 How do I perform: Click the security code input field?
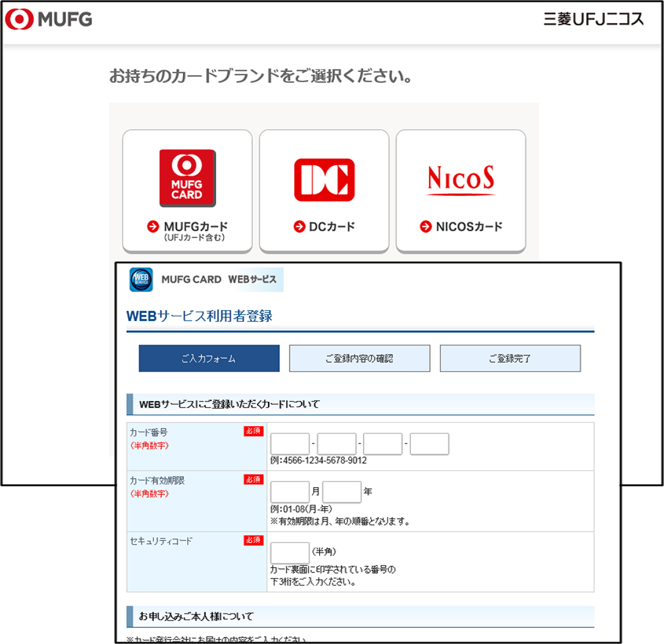click(290, 552)
